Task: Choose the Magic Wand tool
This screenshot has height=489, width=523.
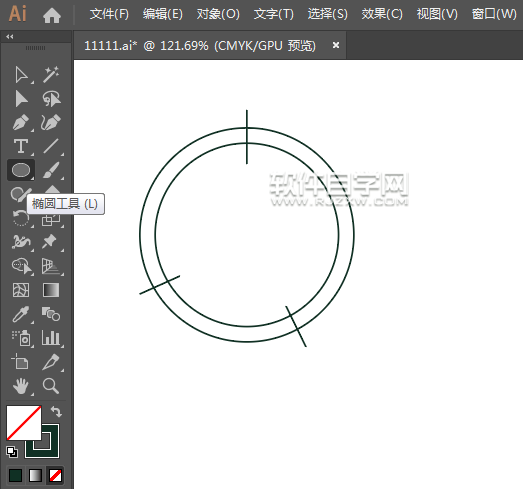Action: click(51, 74)
